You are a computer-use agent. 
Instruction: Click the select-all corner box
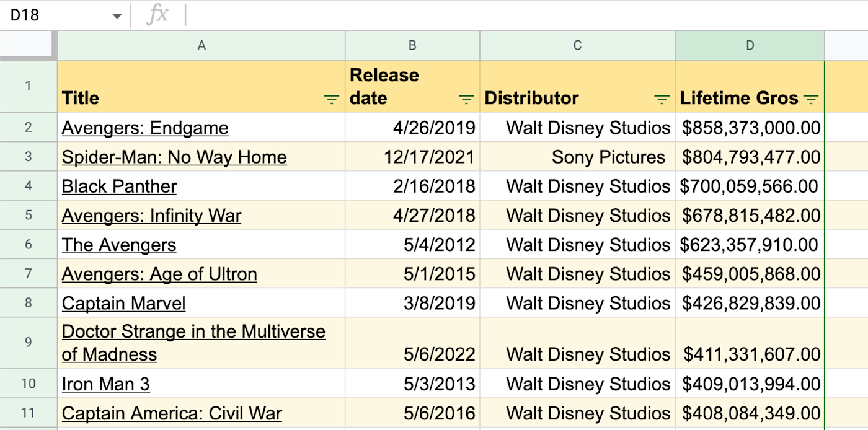(29, 45)
